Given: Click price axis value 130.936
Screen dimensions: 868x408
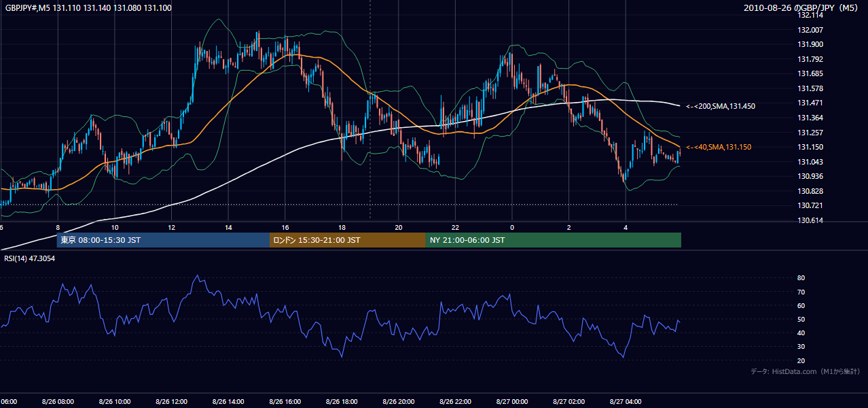Looking at the screenshot, I should coord(810,176).
